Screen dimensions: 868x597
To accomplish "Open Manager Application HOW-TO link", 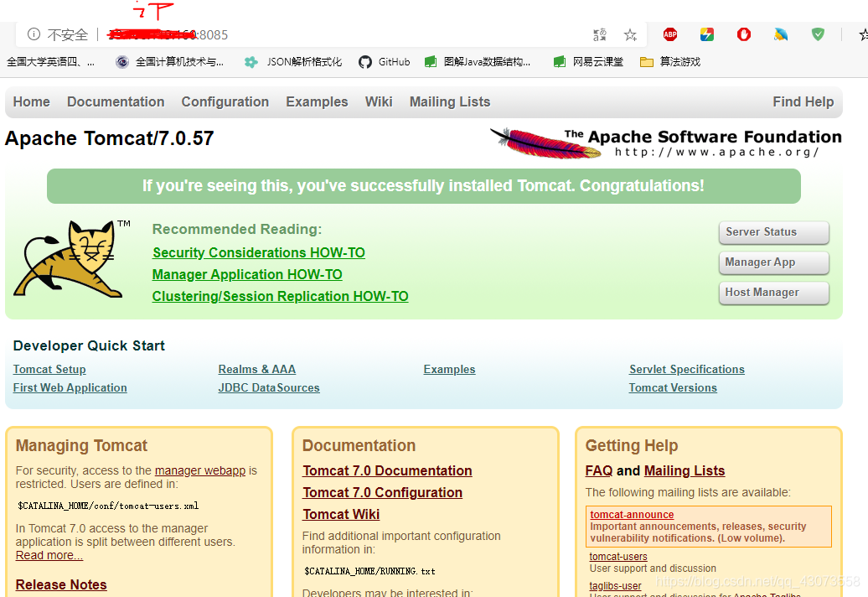I will pos(247,275).
